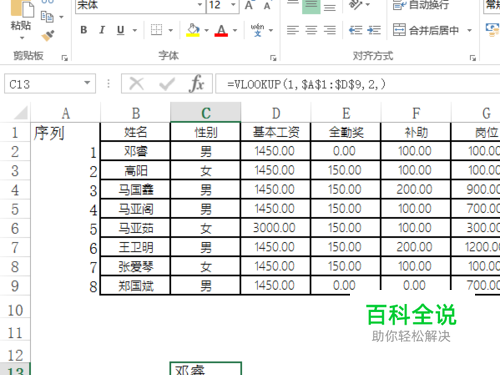Select the cell with name 马国鑫

136,190
